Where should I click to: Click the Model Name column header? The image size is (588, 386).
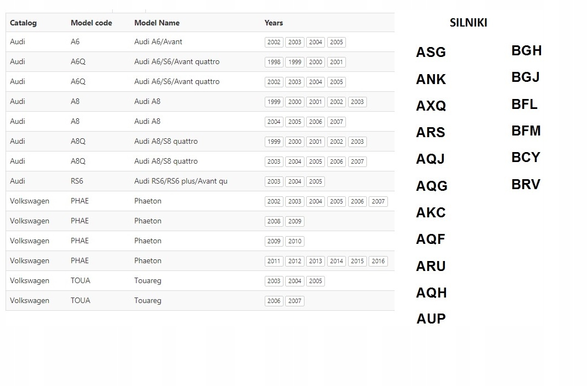point(156,23)
